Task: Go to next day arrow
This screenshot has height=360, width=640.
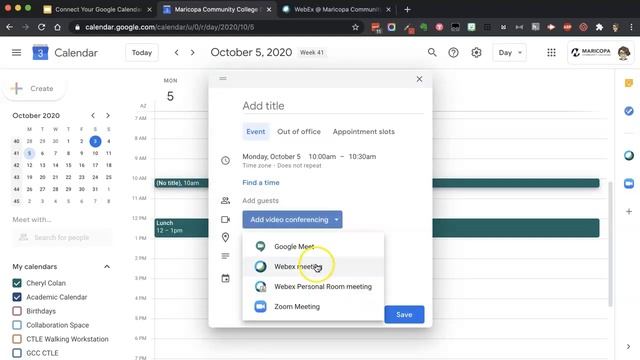Action: pyautogui.click(x=193, y=52)
